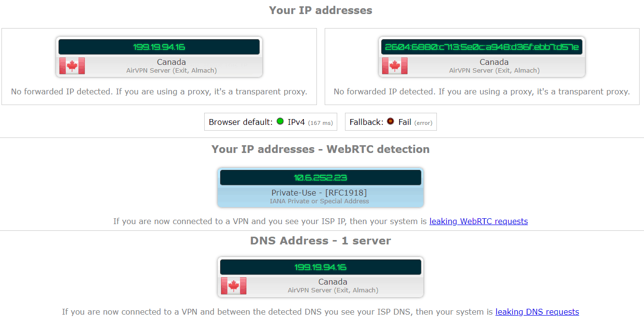Click the Canada flag in the DNS address card
This screenshot has height=318, width=644.
[234, 286]
